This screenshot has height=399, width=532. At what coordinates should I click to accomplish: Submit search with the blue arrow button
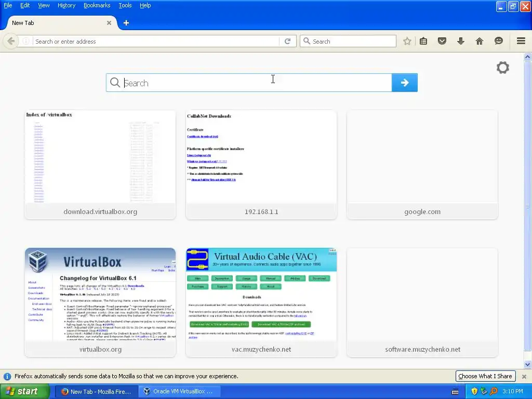point(404,83)
